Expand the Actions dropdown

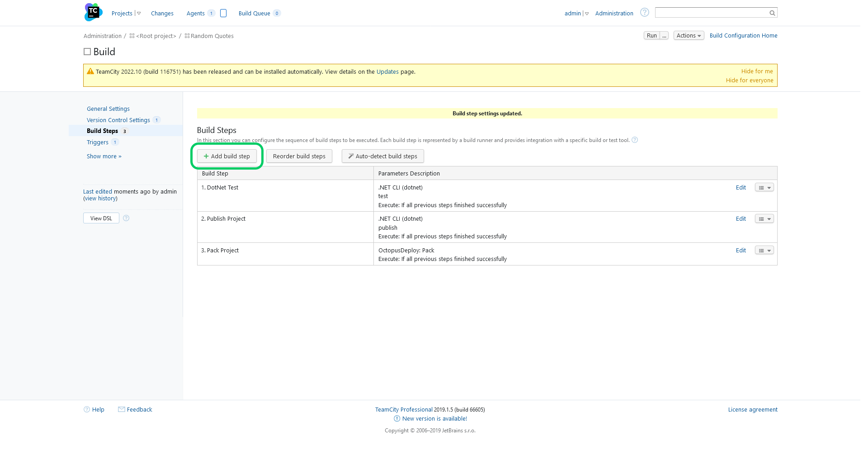pyautogui.click(x=689, y=35)
